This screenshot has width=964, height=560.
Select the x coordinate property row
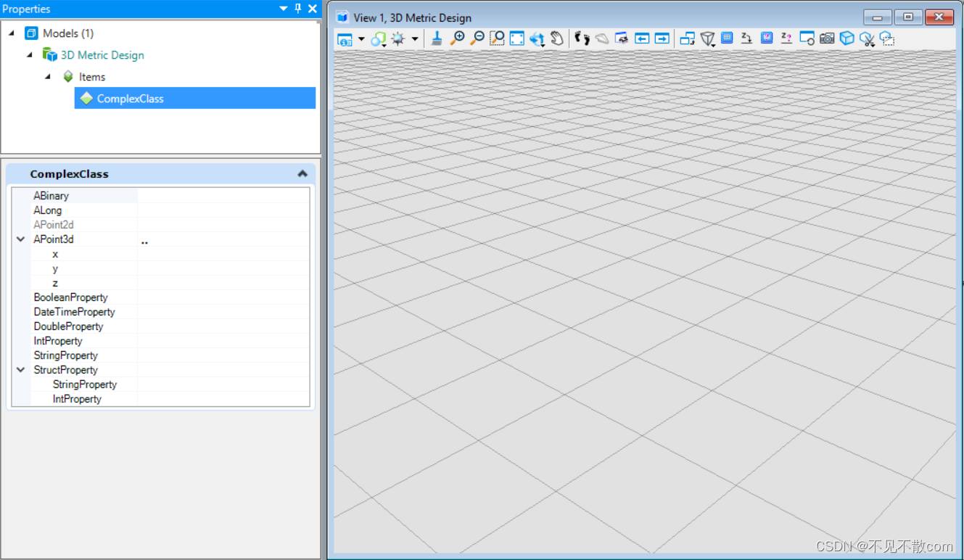pyautogui.click(x=161, y=254)
